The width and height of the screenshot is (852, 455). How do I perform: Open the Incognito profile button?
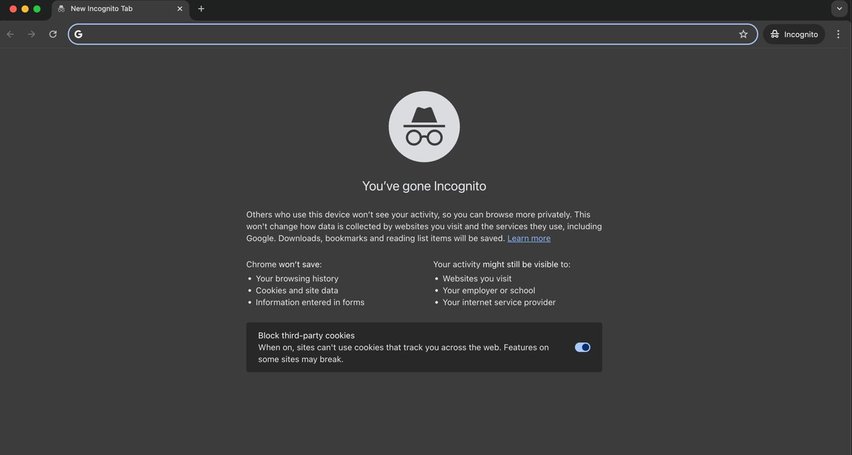coord(794,34)
